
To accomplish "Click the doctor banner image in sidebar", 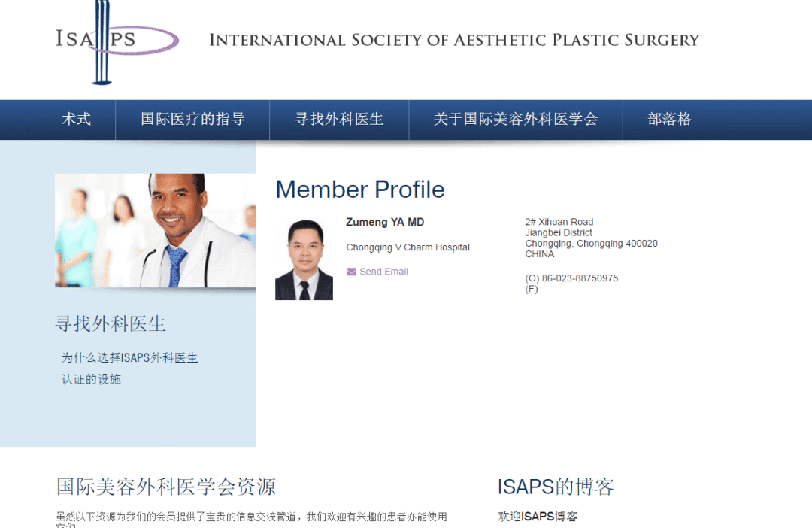I will pos(155,230).
